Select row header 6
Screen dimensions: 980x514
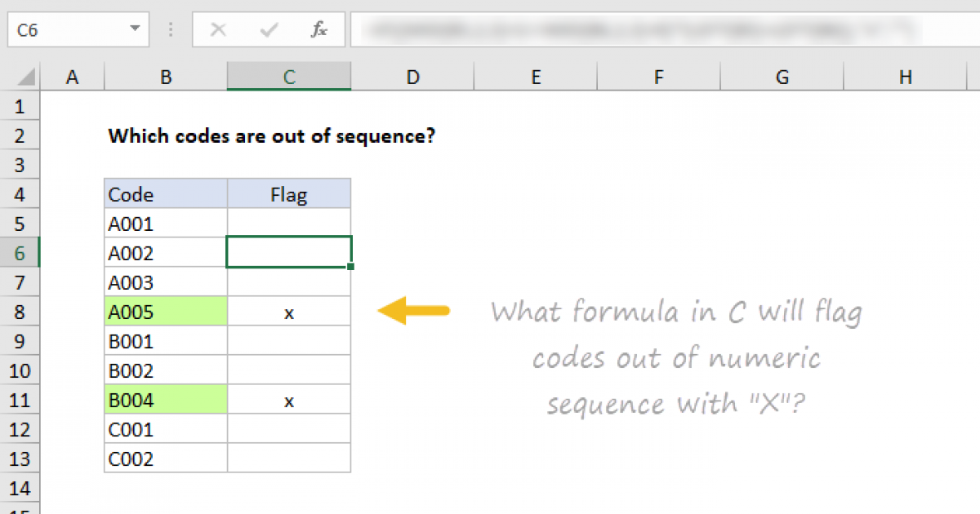click(x=20, y=252)
